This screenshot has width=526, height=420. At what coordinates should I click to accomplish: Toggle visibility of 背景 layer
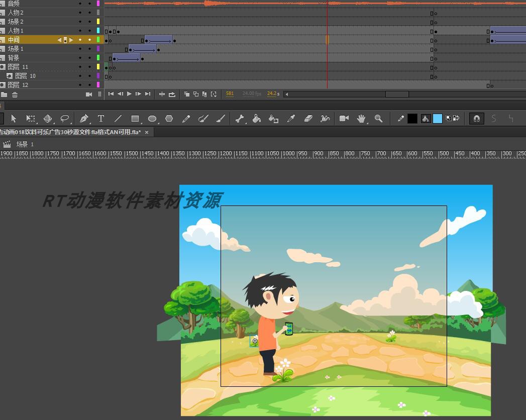click(80, 58)
